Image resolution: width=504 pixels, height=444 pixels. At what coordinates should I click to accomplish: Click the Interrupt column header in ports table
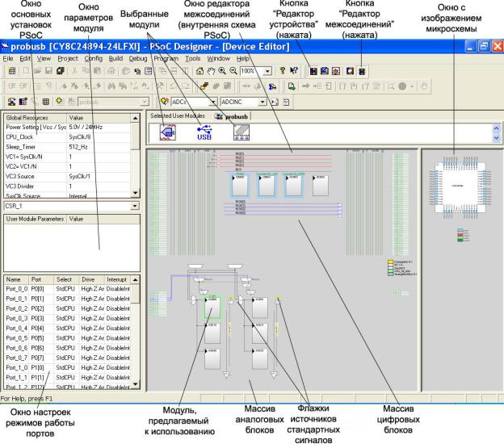click(118, 279)
